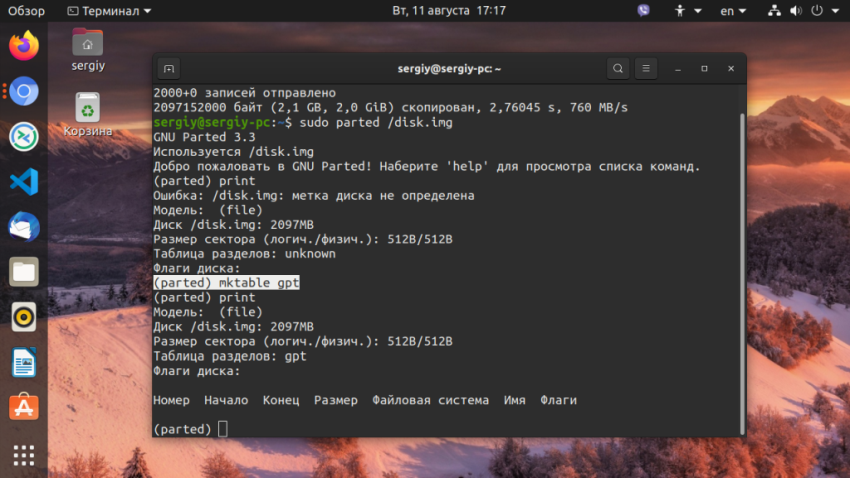Click the volume speaker icon
This screenshot has height=478, width=850.
click(796, 10)
